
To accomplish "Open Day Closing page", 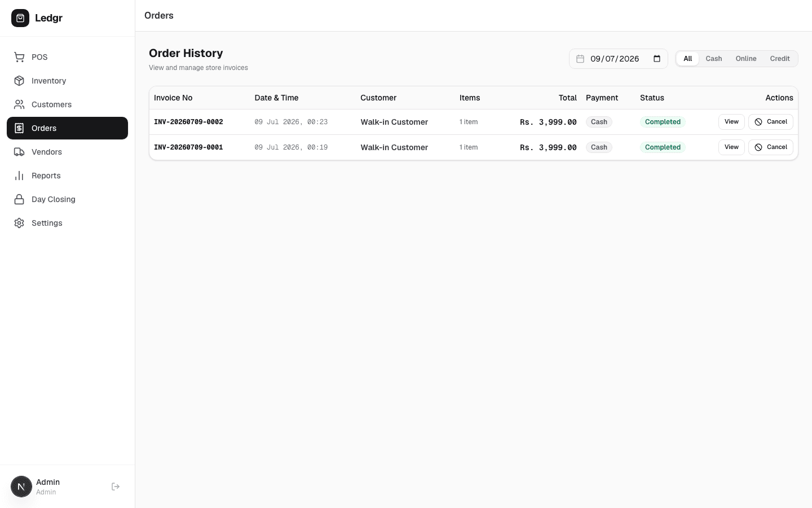I will pos(67,199).
